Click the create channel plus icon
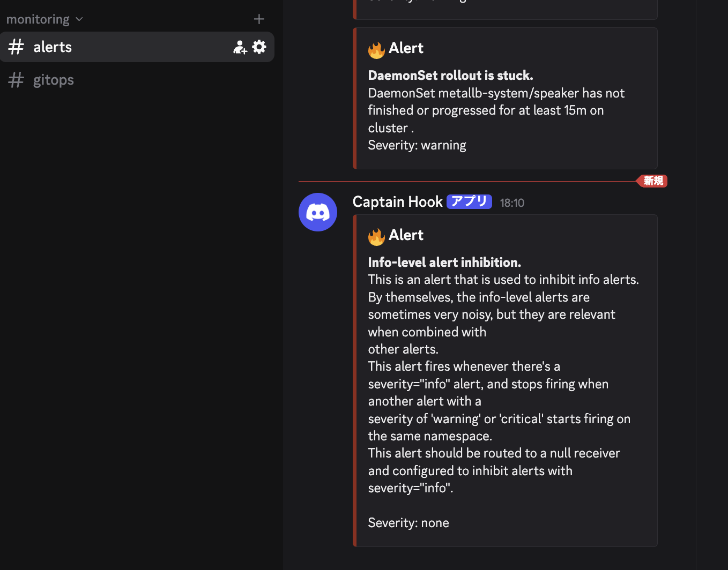728x570 pixels. pyautogui.click(x=259, y=19)
